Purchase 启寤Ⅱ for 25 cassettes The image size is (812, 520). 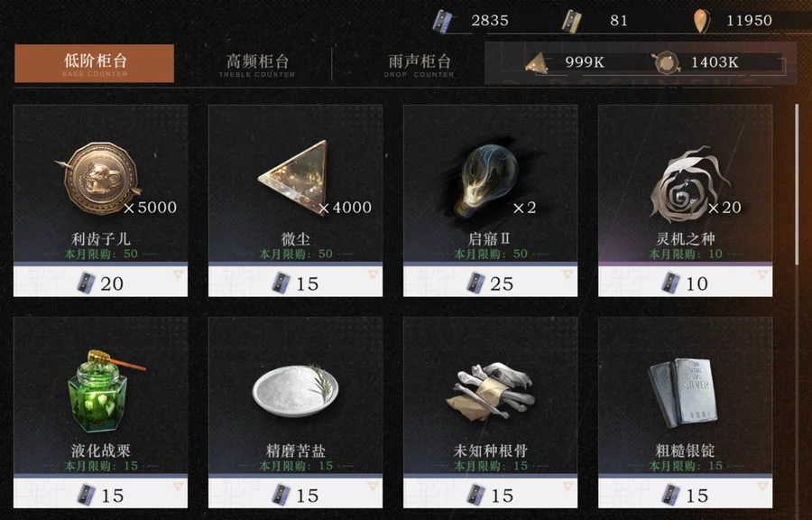click(491, 282)
